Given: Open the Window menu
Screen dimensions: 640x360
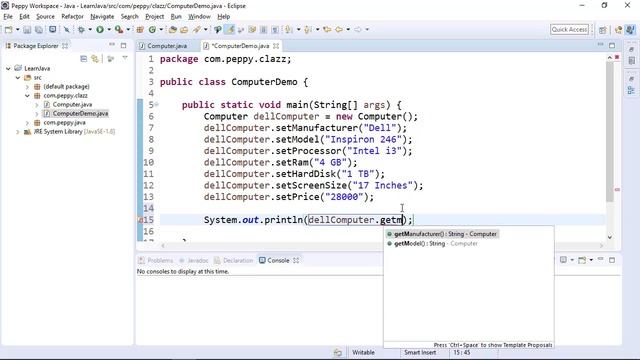Looking at the screenshot, I should [x=199, y=17].
